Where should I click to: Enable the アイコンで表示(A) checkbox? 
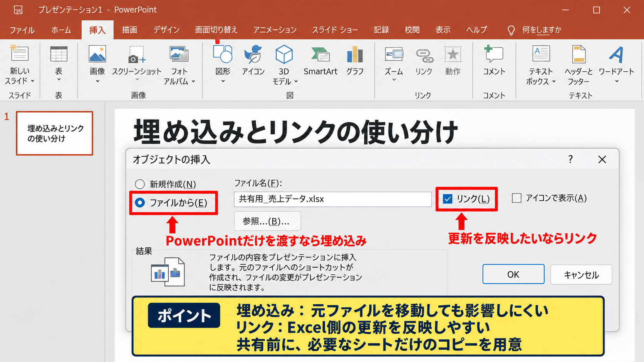click(517, 198)
